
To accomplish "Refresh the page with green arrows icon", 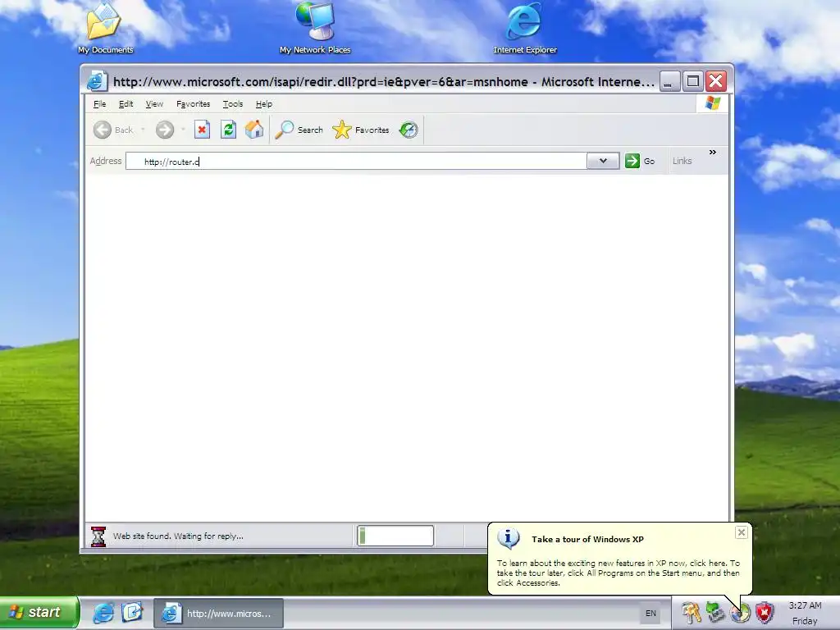I will coord(228,130).
